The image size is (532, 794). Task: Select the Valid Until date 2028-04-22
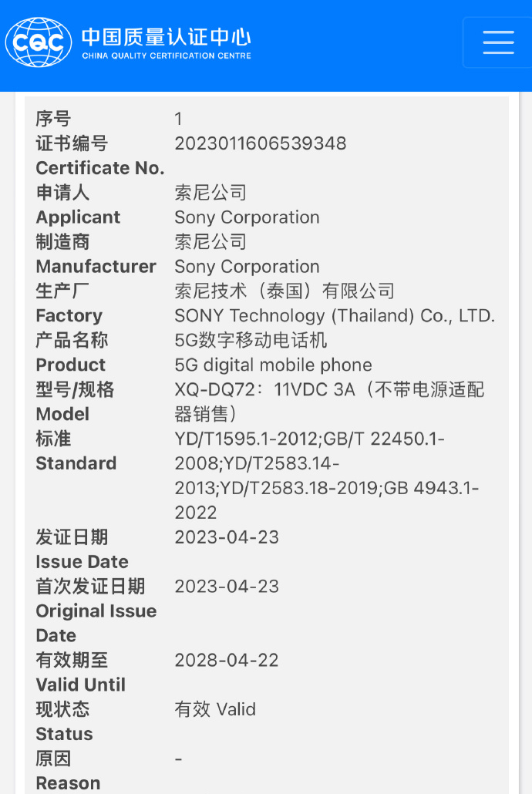(x=227, y=660)
